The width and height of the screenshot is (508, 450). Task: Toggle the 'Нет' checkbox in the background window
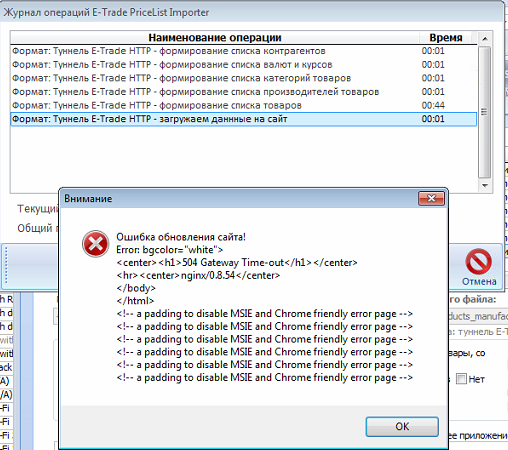(x=461, y=379)
